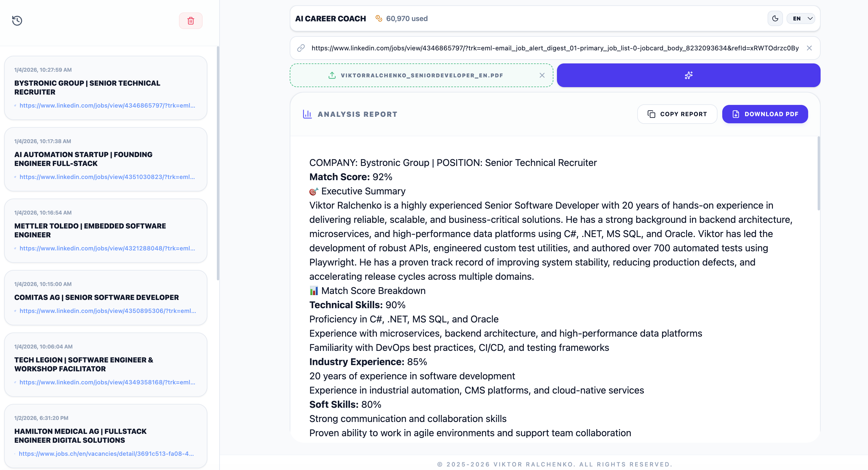This screenshot has width=868, height=470.
Task: Click the link icon beside the job URL
Action: (301, 48)
